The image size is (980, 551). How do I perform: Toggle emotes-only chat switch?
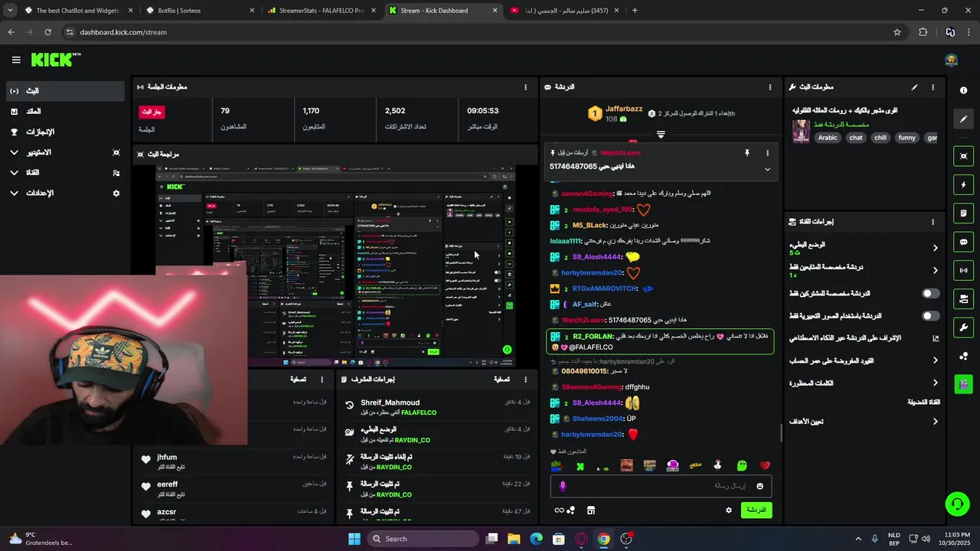click(930, 315)
